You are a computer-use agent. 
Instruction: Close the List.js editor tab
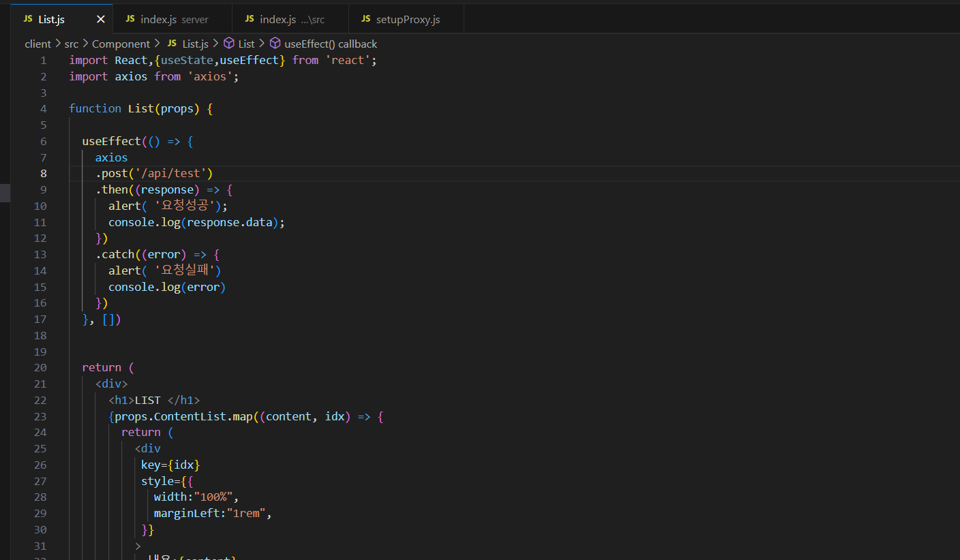[101, 19]
